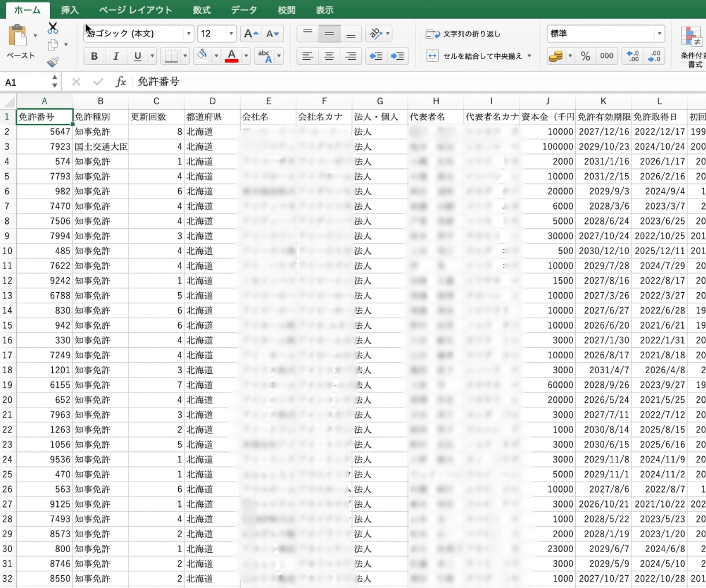Open the font size dropdown

tap(231, 34)
